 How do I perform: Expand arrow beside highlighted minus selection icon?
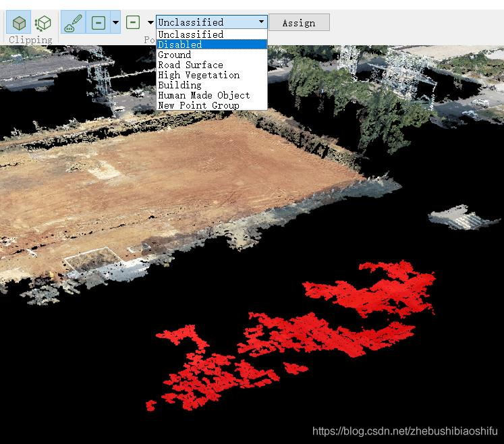click(116, 22)
